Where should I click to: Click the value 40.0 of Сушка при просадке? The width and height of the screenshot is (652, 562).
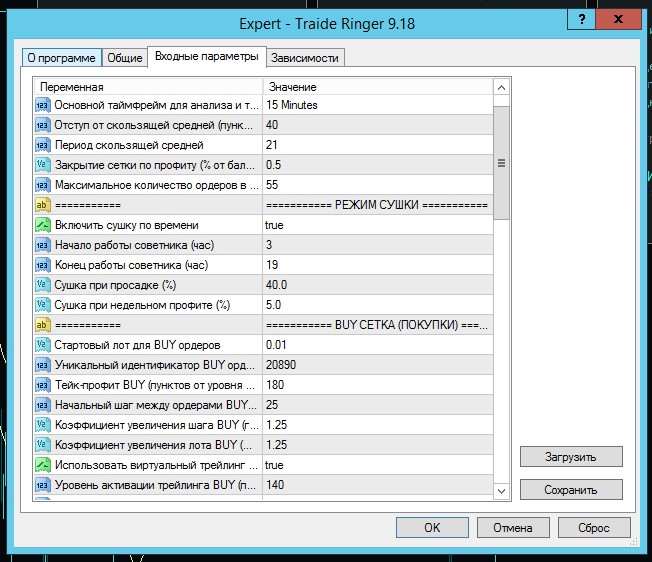277,285
